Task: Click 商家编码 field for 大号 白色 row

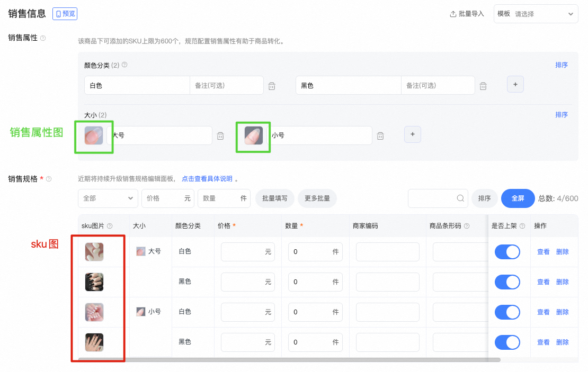Action: (x=388, y=252)
